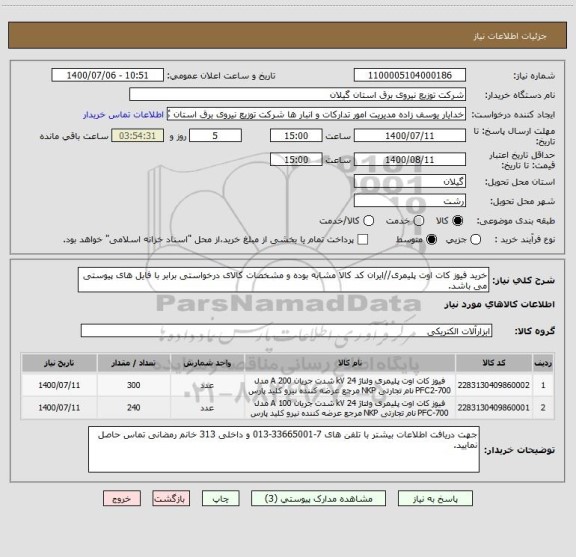Click the need date 1400/07/11 in row 2
The height and width of the screenshot is (557, 576).
59,407
